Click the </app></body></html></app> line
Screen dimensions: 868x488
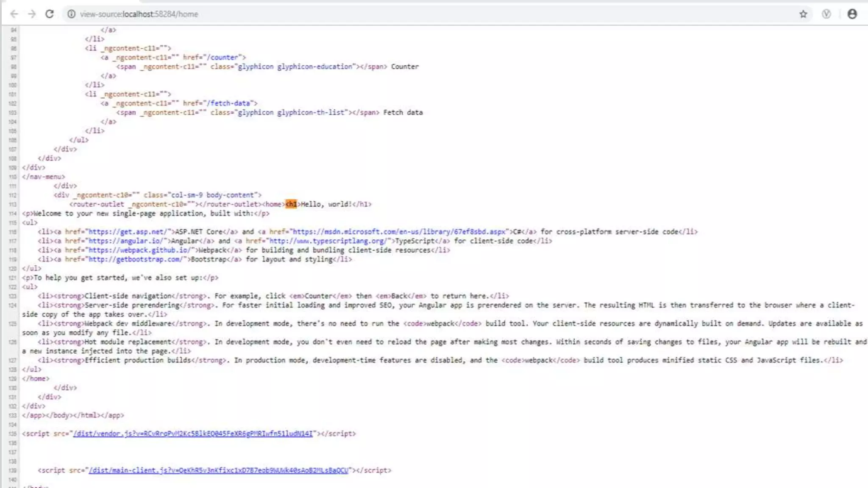(x=73, y=415)
